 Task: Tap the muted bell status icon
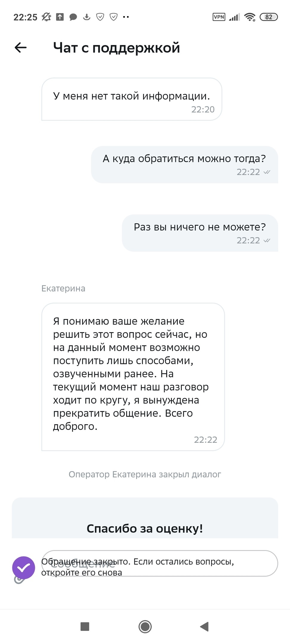(46, 17)
